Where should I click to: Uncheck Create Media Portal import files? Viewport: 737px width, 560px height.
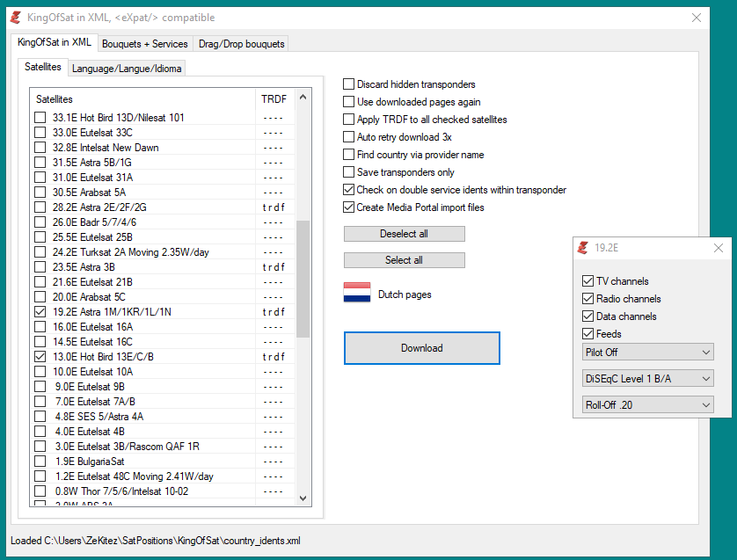[348, 207]
